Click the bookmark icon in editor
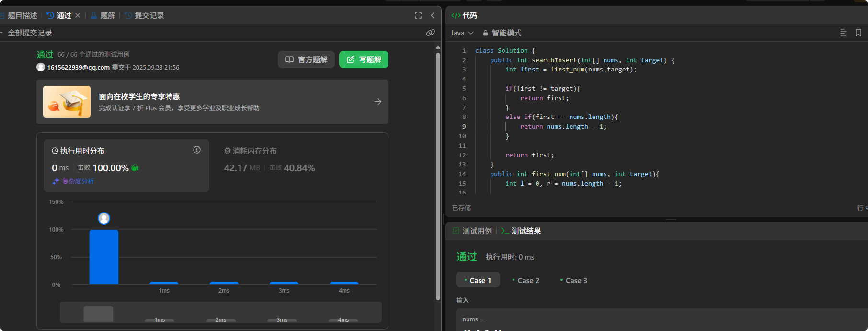This screenshot has width=868, height=331. 858,33
